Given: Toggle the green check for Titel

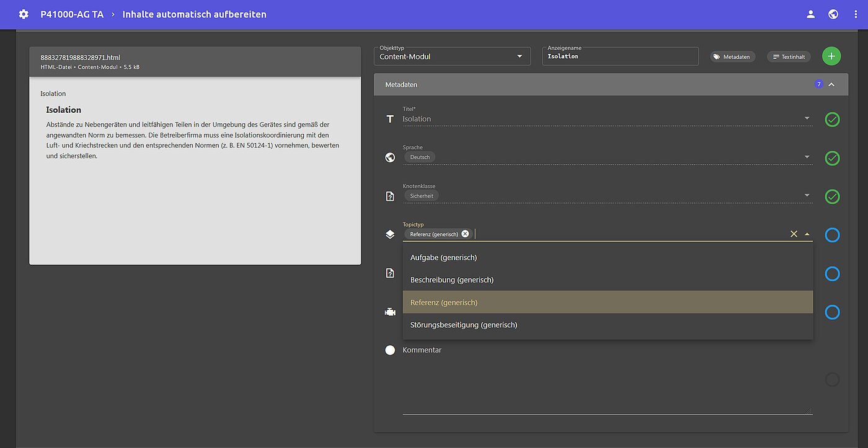Looking at the screenshot, I should 832,120.
